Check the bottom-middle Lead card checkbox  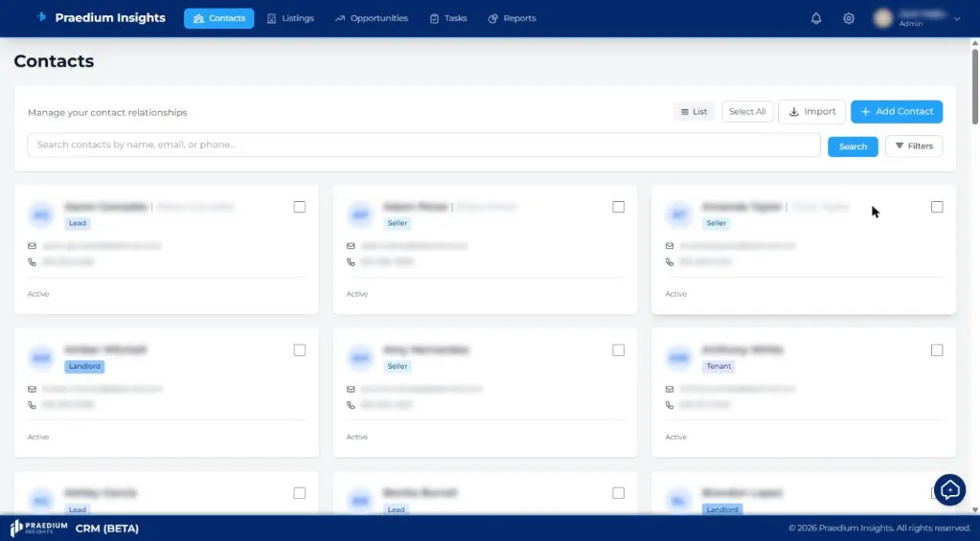point(618,493)
